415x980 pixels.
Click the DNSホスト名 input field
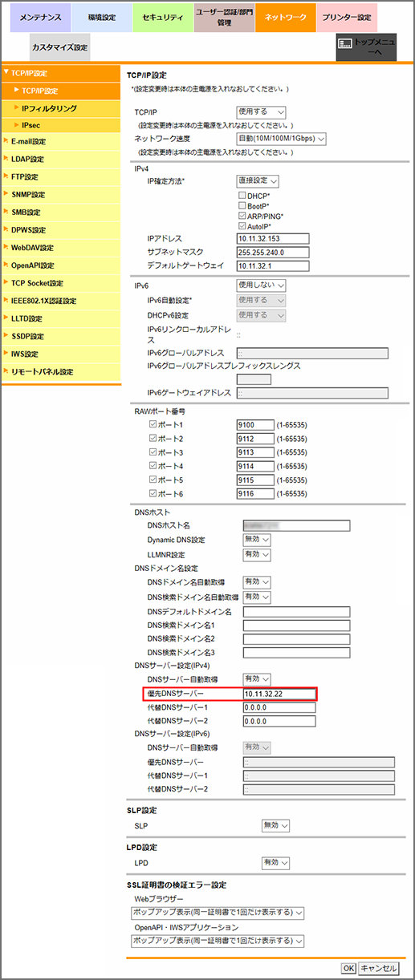click(x=297, y=525)
